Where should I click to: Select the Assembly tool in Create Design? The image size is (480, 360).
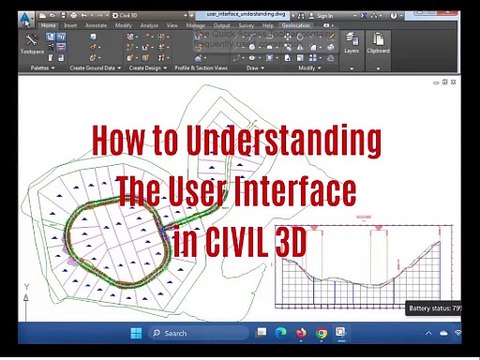click(162, 47)
